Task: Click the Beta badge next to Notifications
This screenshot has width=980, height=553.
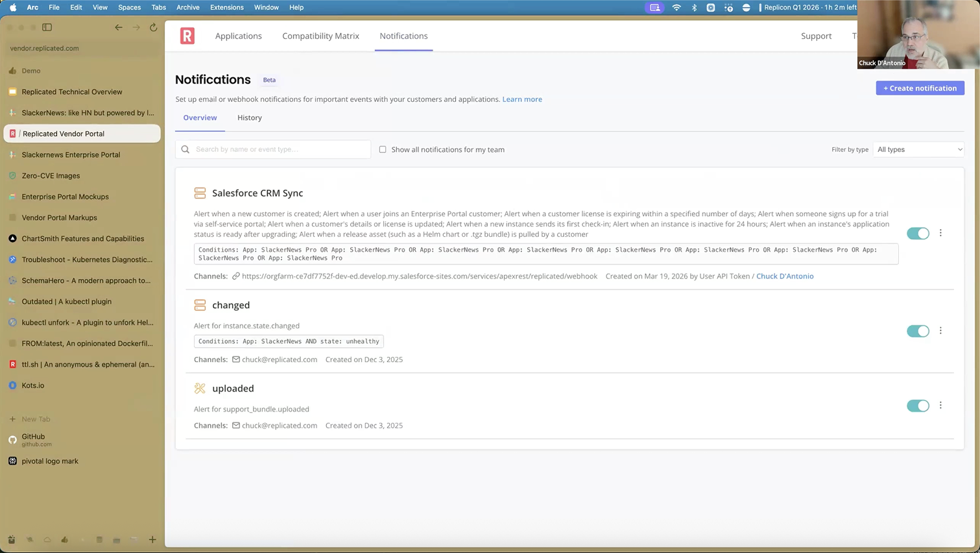Action: point(269,80)
